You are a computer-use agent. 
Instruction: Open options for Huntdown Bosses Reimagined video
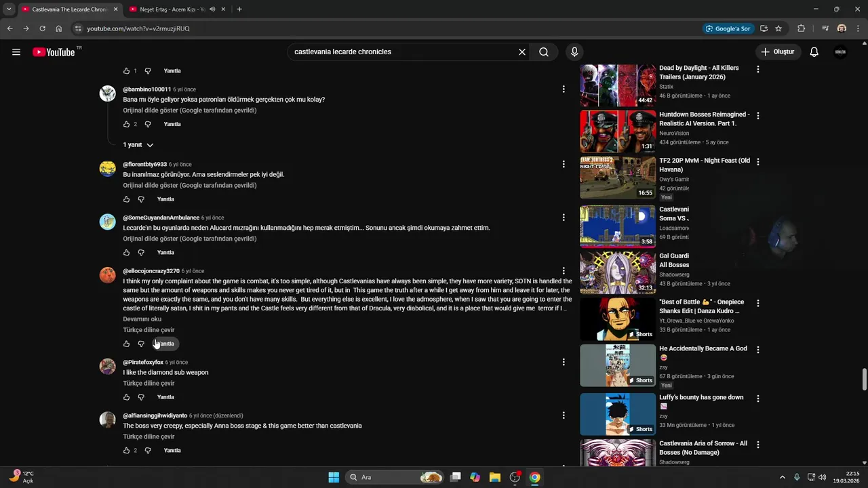click(758, 116)
